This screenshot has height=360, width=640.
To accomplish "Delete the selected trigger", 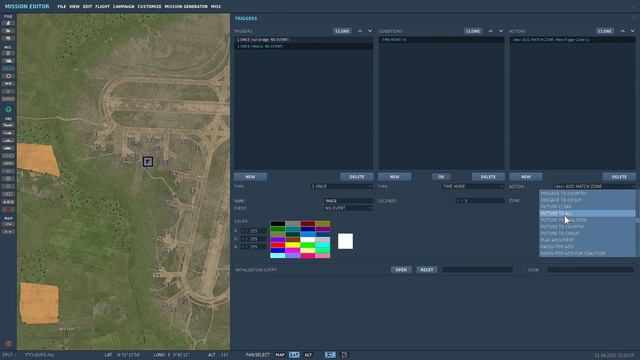I will tap(357, 177).
